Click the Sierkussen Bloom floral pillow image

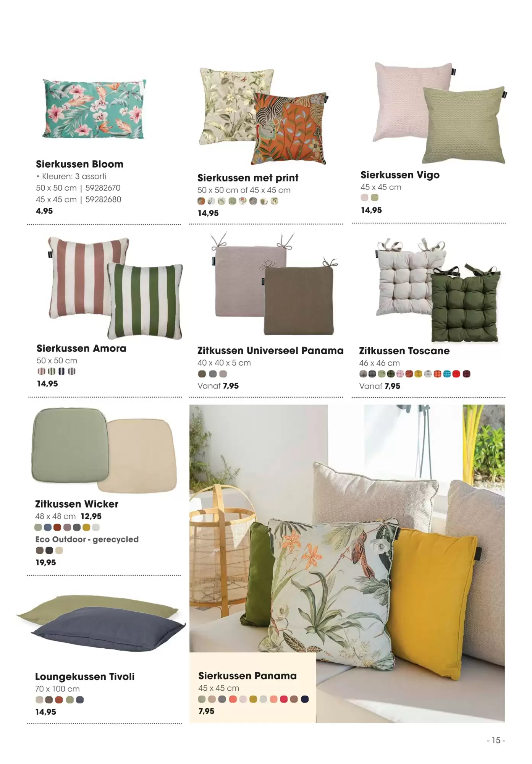94,109
